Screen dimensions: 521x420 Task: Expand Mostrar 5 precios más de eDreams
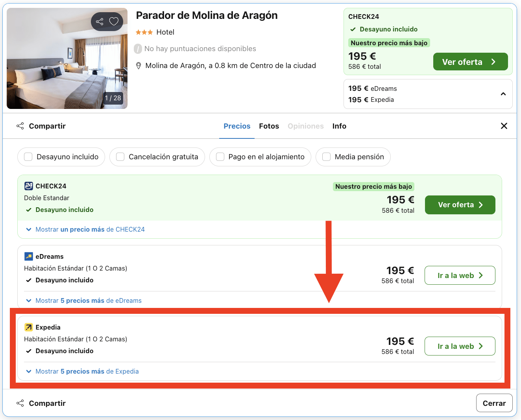[x=84, y=300]
